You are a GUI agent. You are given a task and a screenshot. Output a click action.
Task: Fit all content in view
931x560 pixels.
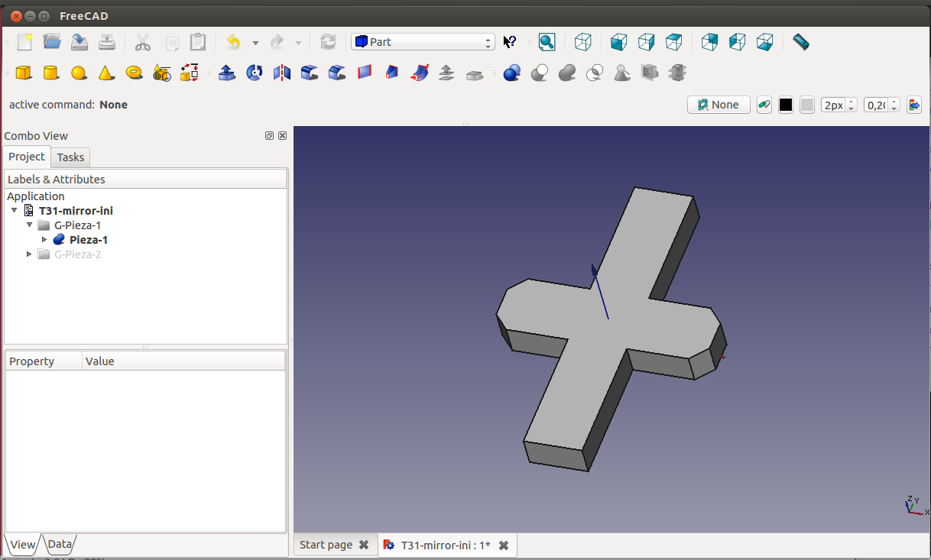tap(547, 42)
